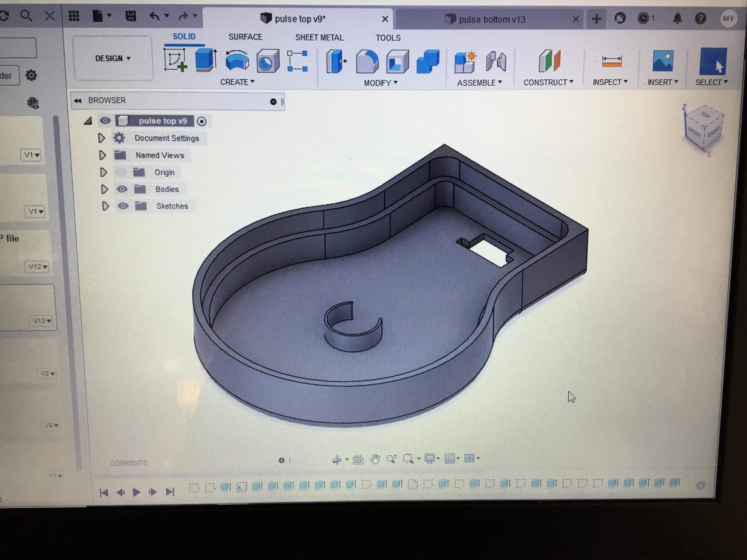Open the help question mark
Screen dimensions: 747x560
(x=700, y=18)
